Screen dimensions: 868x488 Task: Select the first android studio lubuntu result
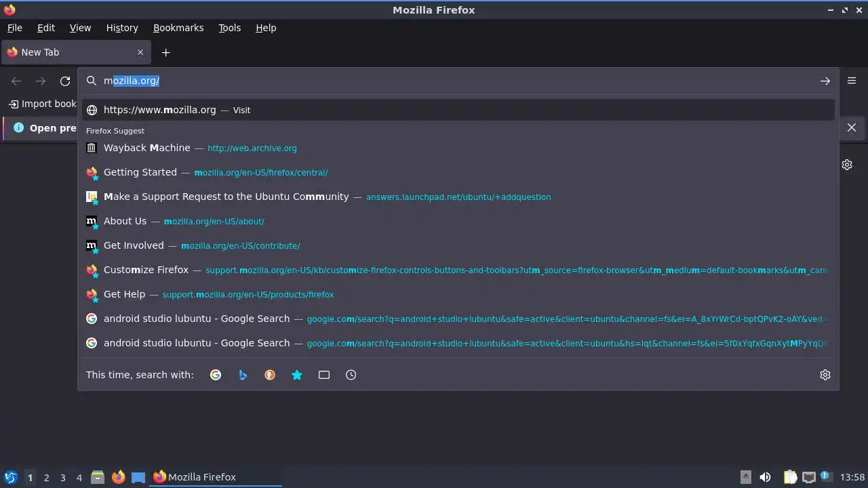click(458, 319)
